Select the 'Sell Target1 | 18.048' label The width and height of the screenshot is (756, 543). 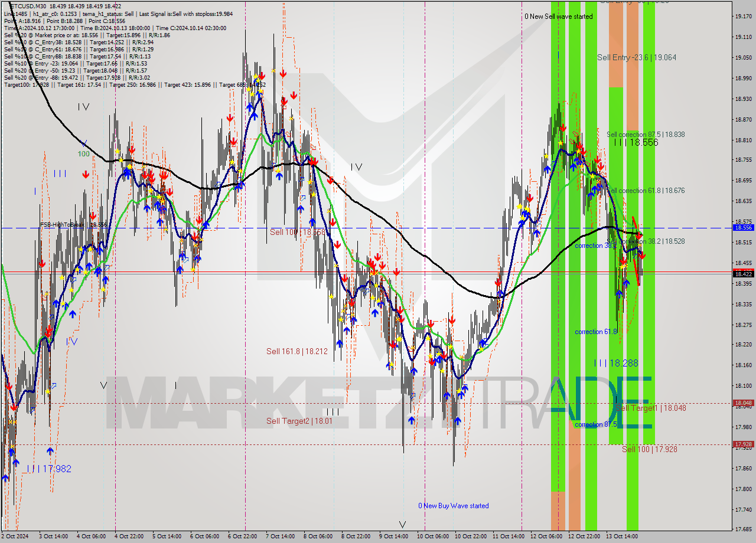[x=650, y=408]
